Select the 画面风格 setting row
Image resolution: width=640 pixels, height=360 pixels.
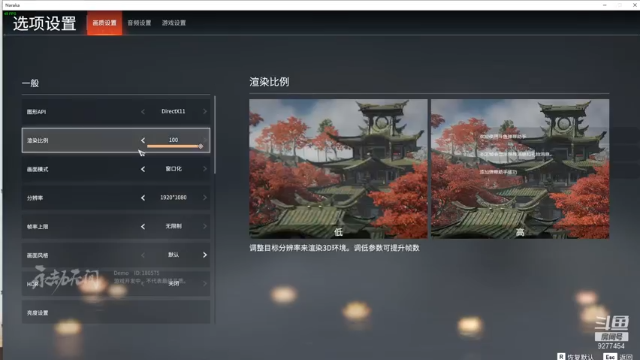(116, 255)
